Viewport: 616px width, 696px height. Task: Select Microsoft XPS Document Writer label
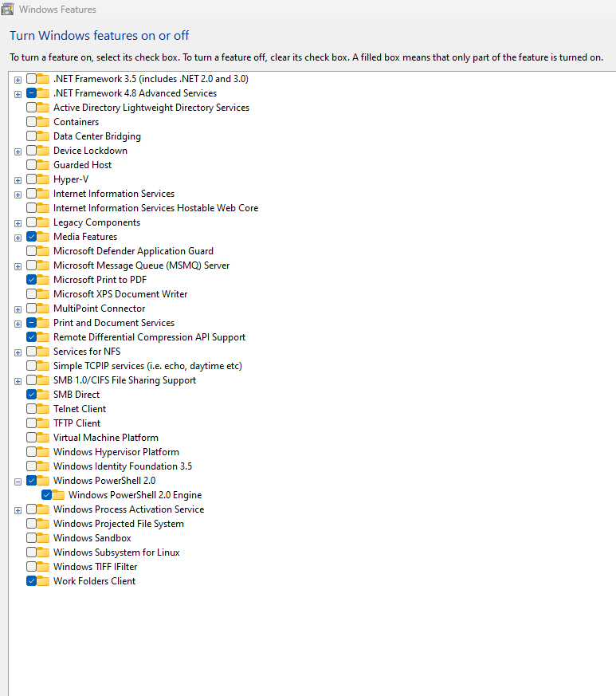pyautogui.click(x=120, y=294)
